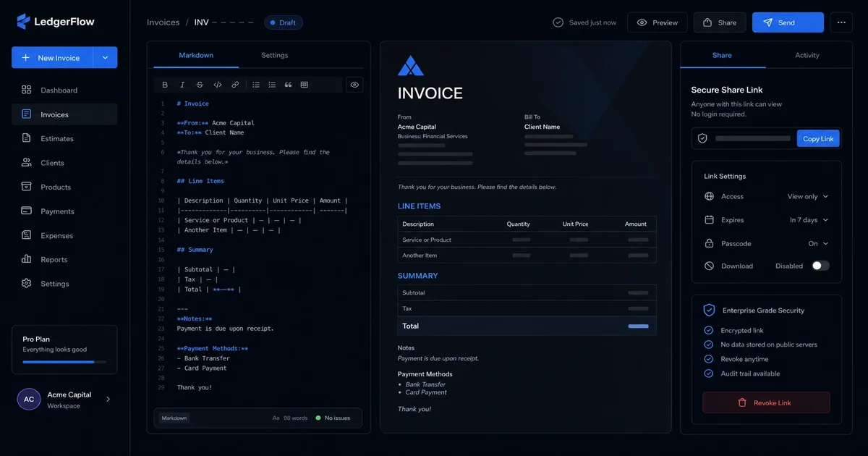Image resolution: width=868 pixels, height=456 pixels.
Task: Click the No issues status indicator
Action: click(333, 418)
